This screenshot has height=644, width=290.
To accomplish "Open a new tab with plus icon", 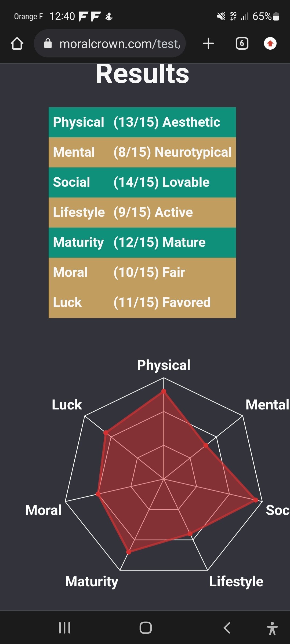I will (208, 43).
